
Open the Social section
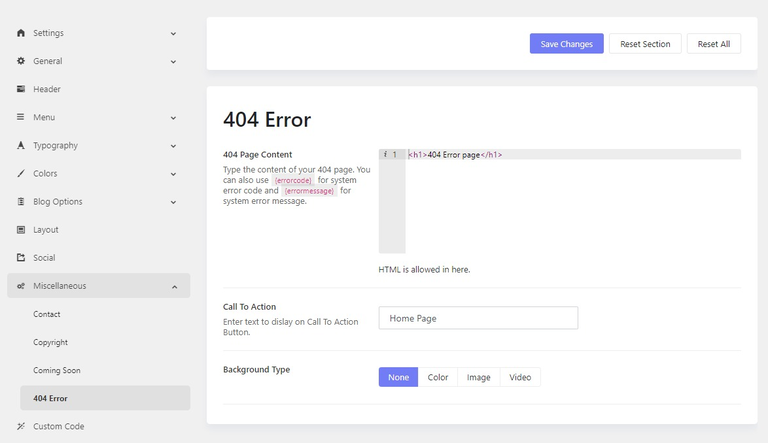click(98, 257)
